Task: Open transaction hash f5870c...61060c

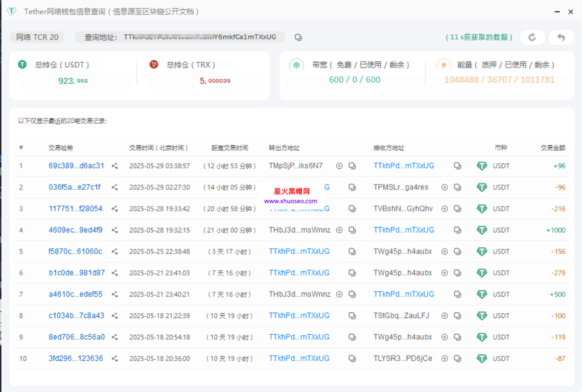Action: click(75, 252)
